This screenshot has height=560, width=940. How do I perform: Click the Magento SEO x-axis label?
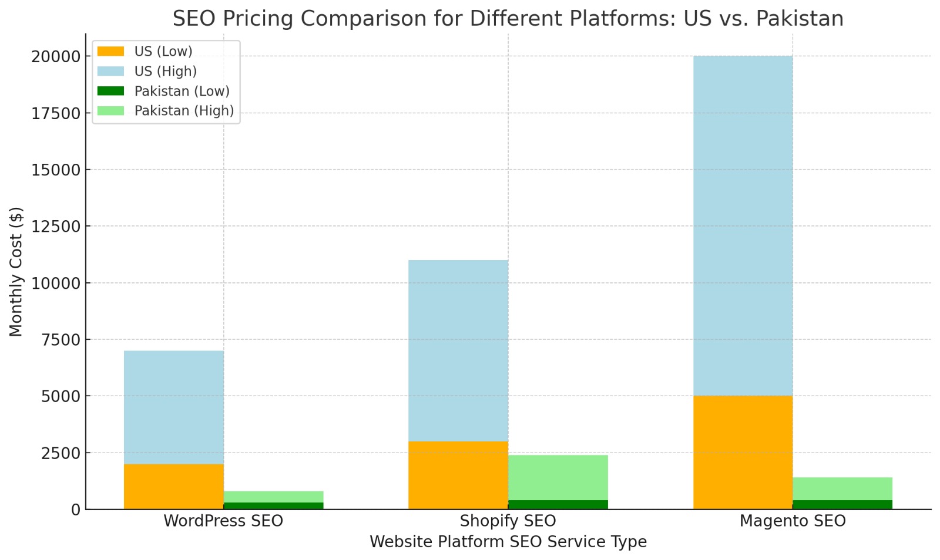pyautogui.click(x=793, y=521)
